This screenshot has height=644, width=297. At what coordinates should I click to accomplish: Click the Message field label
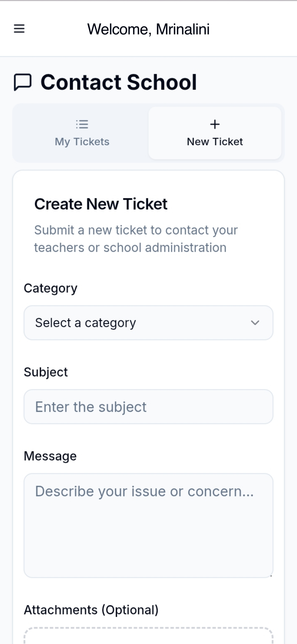(50, 456)
